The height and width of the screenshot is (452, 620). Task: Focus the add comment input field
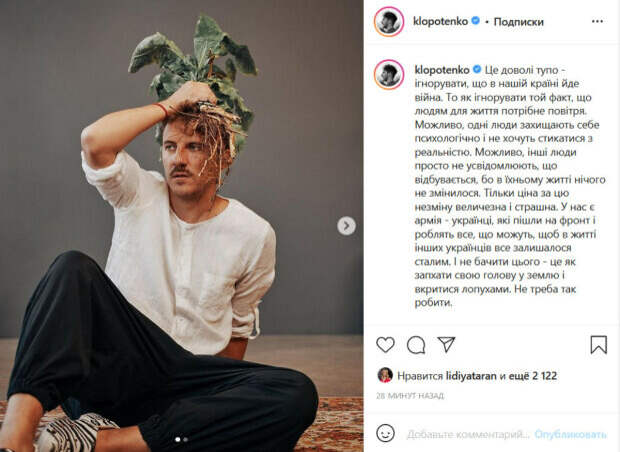point(468,434)
